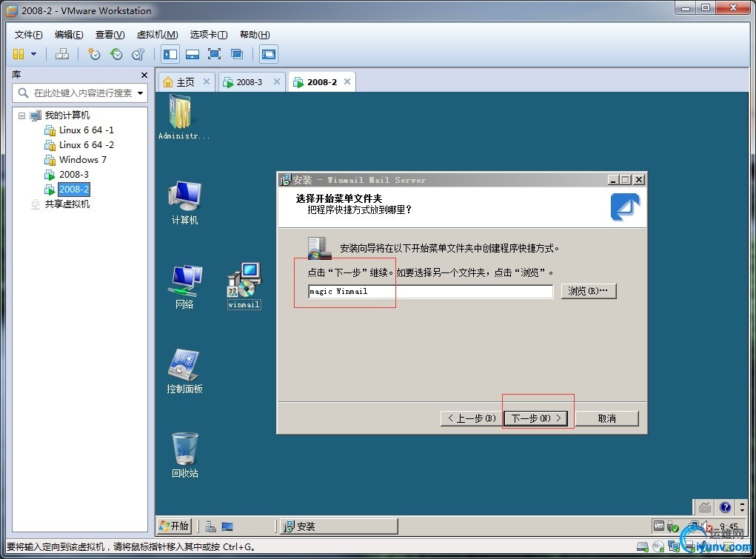Select 2008-2 in library tree
The height and width of the screenshot is (559, 756).
pyautogui.click(x=74, y=189)
